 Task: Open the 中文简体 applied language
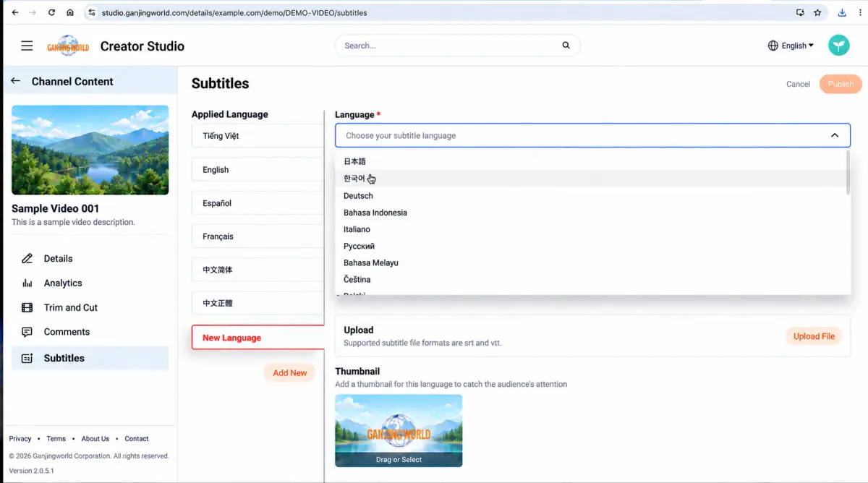[258, 270]
